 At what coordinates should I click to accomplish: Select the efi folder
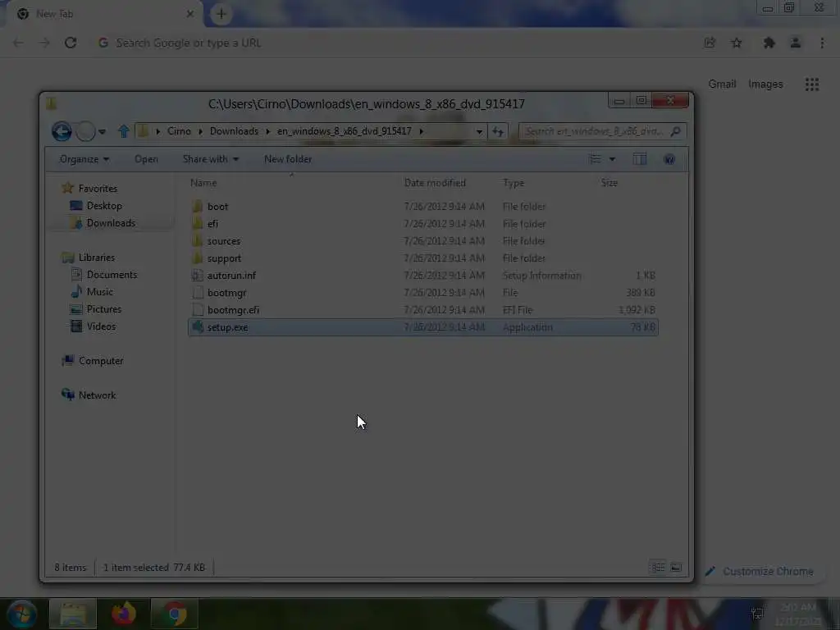423,223
